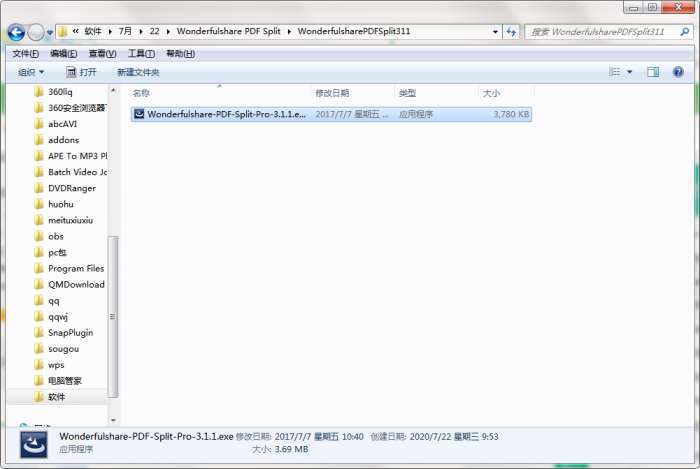Screen dimensions: 700x469
Task: Open the 查看(V) menu
Action: tap(102, 54)
